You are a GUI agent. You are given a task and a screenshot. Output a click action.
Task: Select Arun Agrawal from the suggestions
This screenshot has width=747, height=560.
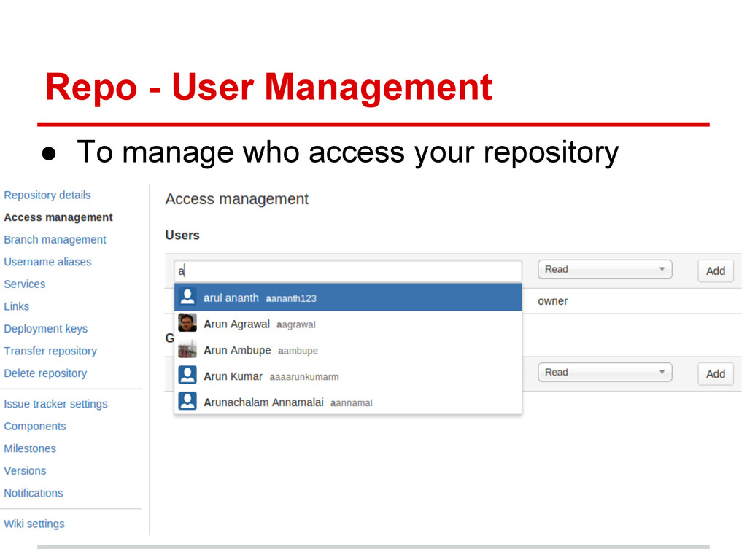click(348, 324)
